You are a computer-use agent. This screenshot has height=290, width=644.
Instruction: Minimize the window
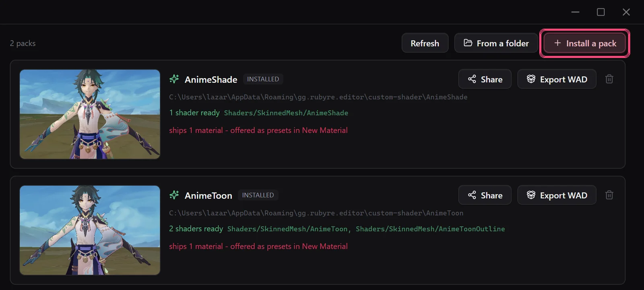coord(575,12)
